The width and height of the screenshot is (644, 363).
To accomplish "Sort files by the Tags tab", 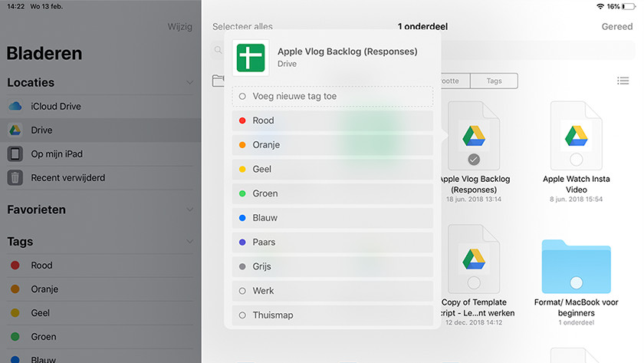I will pyautogui.click(x=494, y=81).
